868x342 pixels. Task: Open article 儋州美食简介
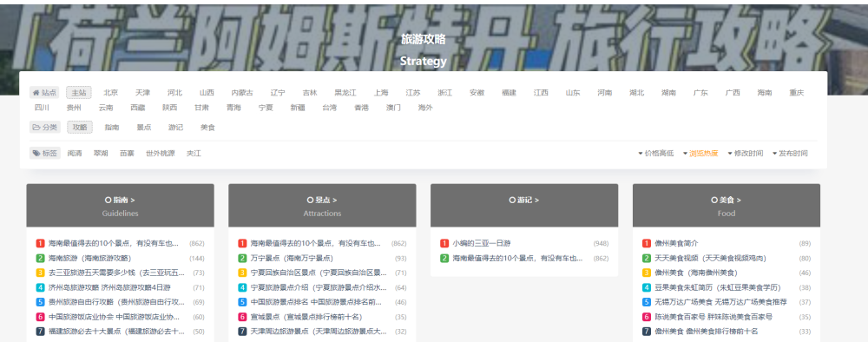[676, 244]
